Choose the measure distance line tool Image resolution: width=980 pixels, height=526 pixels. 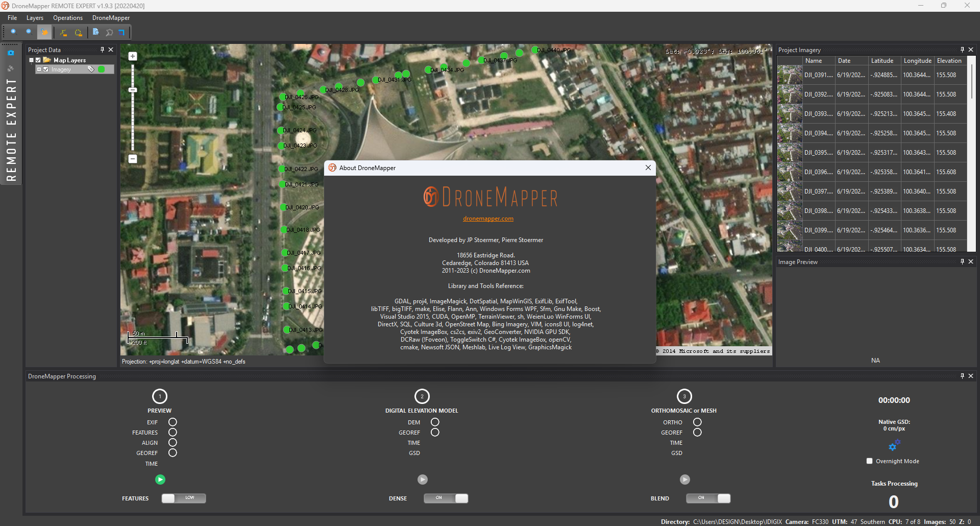[x=64, y=33]
